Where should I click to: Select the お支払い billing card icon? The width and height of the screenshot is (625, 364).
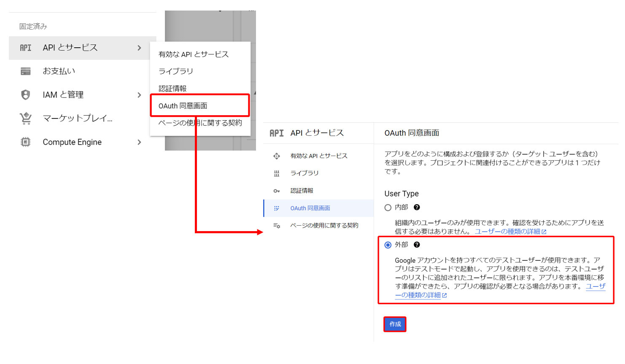tap(25, 71)
